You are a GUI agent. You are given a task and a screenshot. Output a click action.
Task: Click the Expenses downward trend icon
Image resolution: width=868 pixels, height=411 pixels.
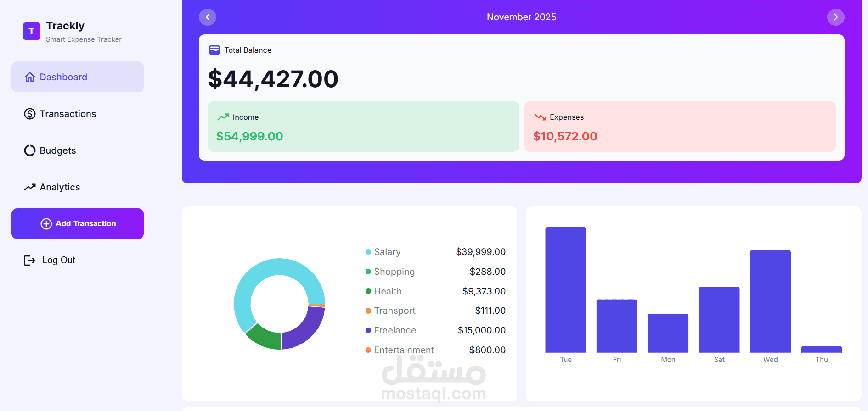click(x=540, y=117)
